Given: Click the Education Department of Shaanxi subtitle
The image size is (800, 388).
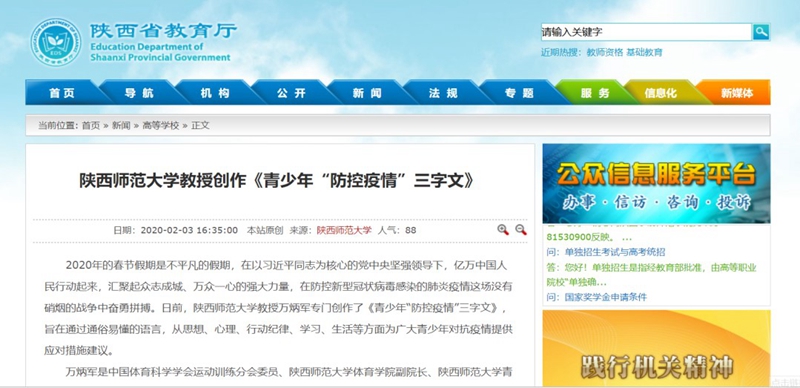Looking at the screenshot, I should 160,52.
